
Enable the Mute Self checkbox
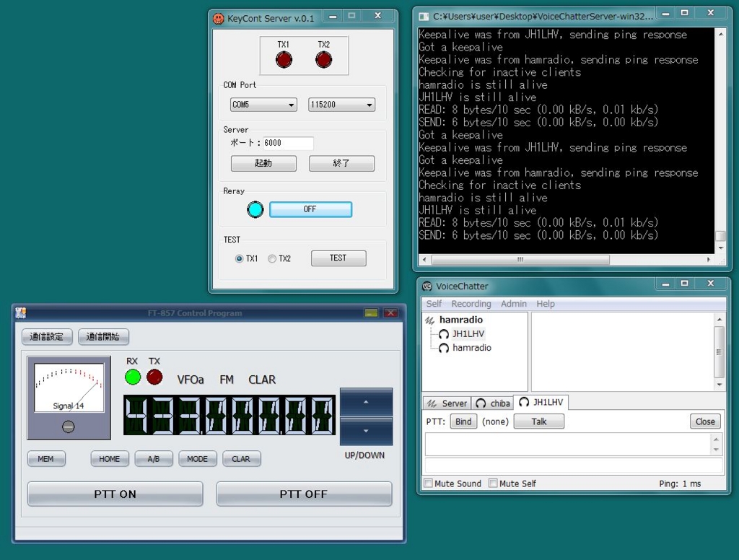pyautogui.click(x=493, y=484)
